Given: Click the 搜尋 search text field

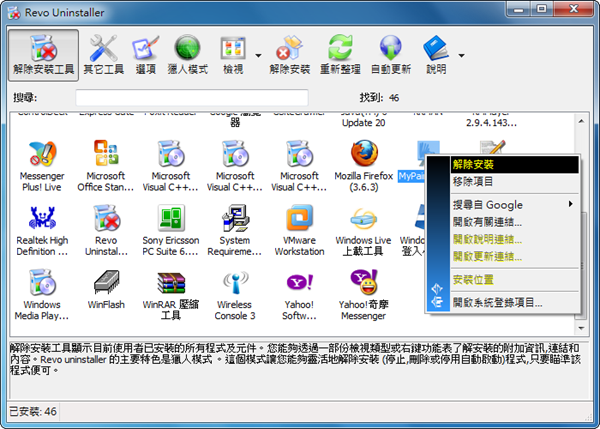Looking at the screenshot, I should coord(191,97).
